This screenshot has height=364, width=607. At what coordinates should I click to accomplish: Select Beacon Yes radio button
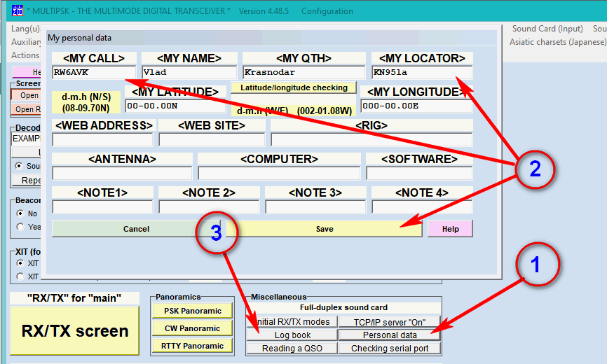(x=20, y=227)
